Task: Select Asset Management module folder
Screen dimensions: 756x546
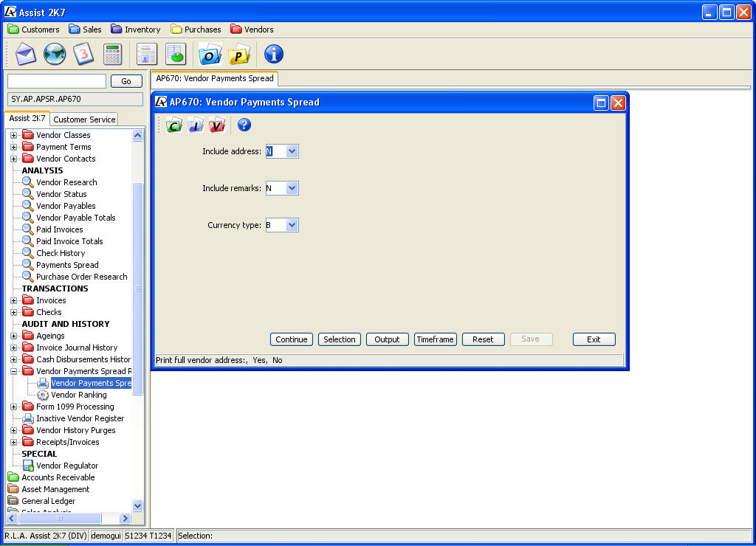Action: click(49, 489)
